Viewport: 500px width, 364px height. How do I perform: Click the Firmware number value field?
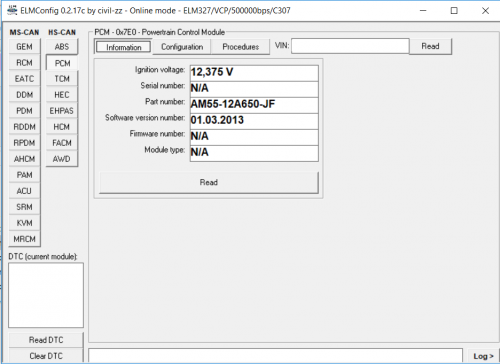point(254,137)
